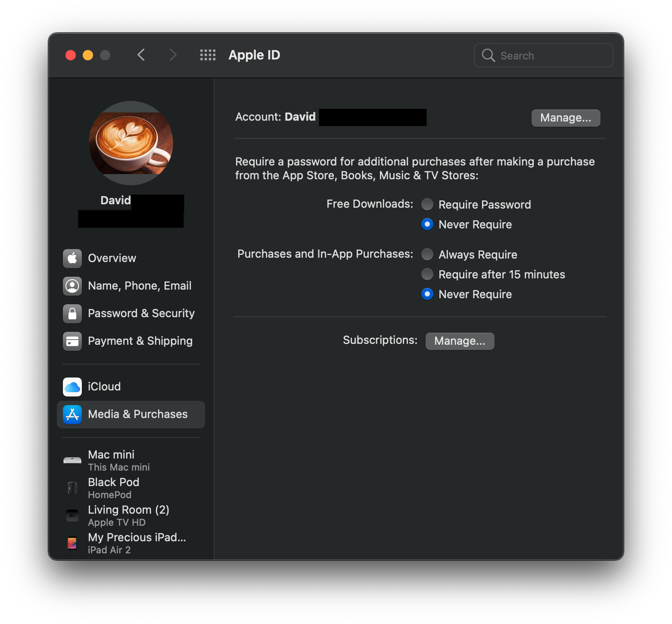Go back with the left chevron

pyautogui.click(x=141, y=55)
